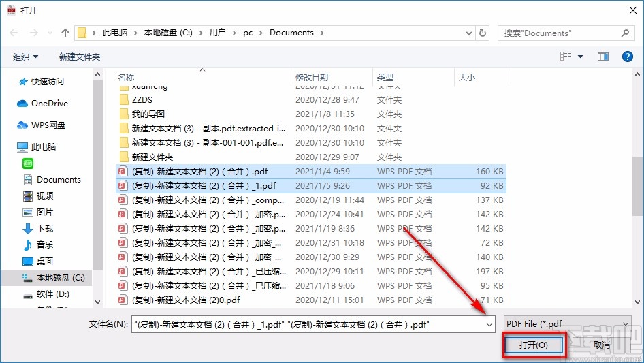Open the view options dropdown arrow
This screenshot has width=644, height=363.
[x=580, y=57]
